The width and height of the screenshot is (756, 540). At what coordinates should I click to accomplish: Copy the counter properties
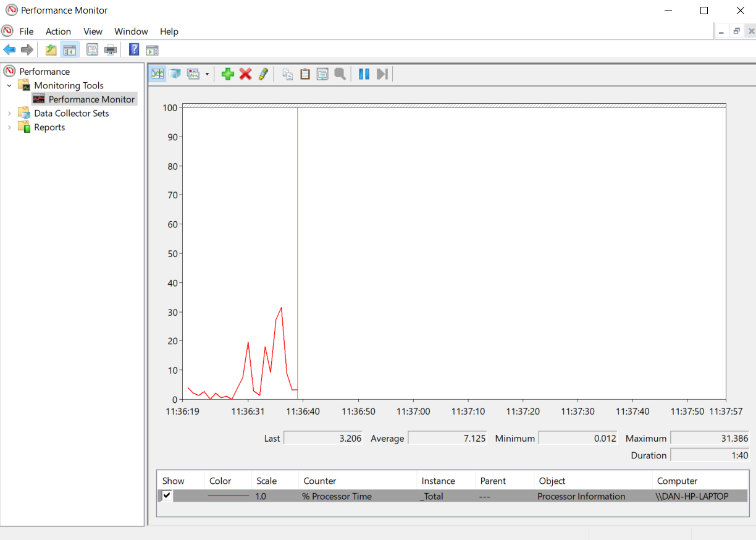pyautogui.click(x=287, y=74)
